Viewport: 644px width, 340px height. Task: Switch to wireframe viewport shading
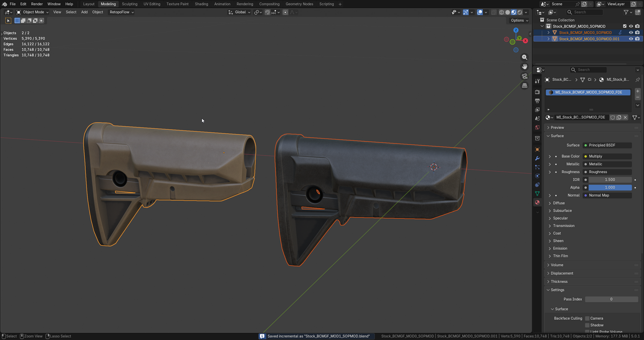(501, 12)
